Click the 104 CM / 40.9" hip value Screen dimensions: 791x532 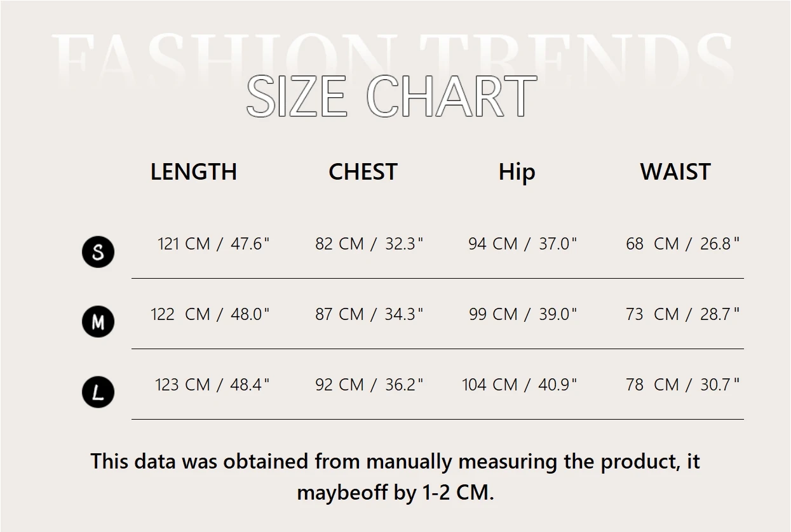tap(519, 385)
